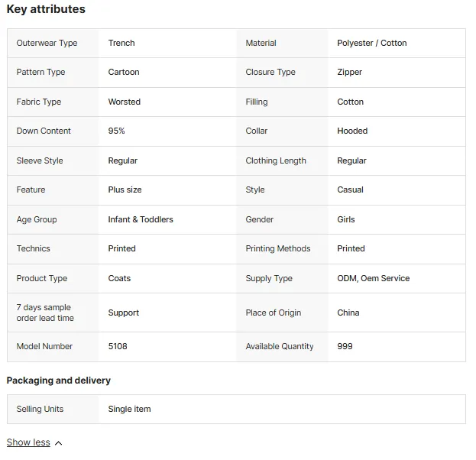The image size is (476, 460).
Task: Click the Plus size feature value
Action: 125,190
